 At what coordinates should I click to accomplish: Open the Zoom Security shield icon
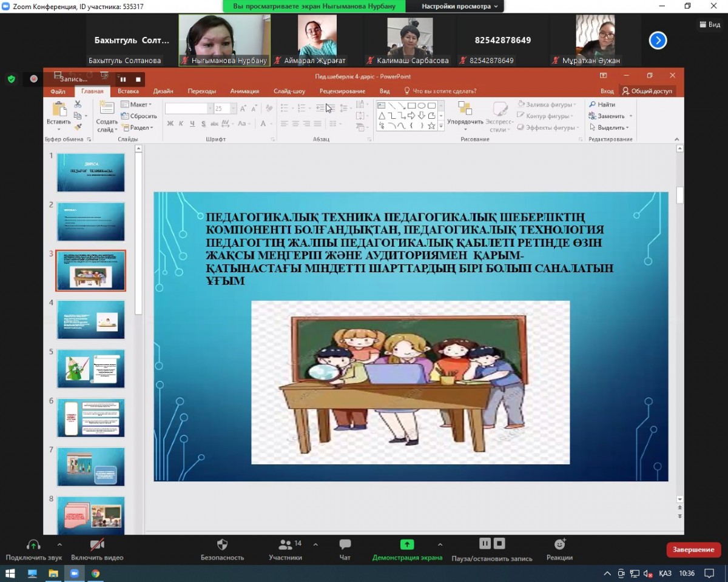pyautogui.click(x=222, y=544)
